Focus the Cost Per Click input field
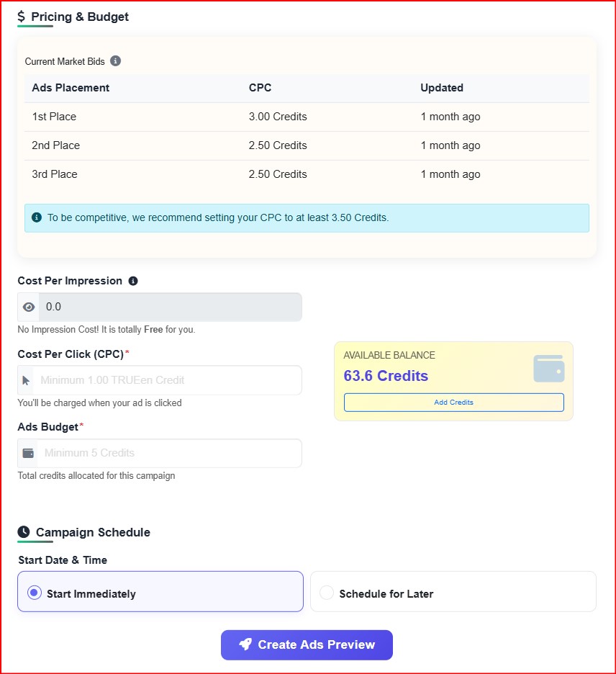The image size is (616, 674). [168, 380]
